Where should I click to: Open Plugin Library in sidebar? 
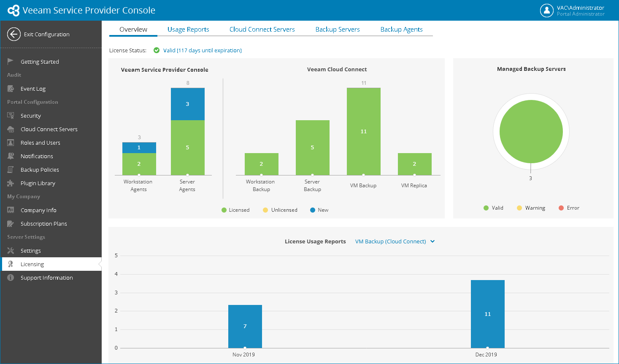(38, 183)
